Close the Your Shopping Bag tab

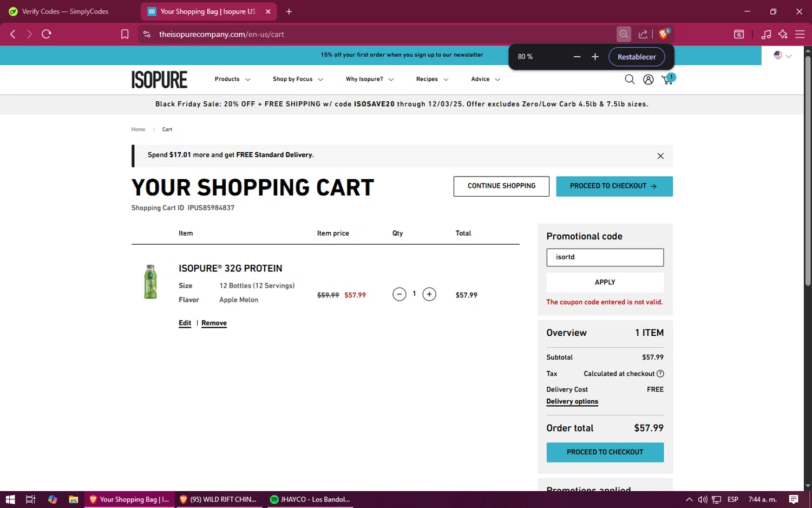[268, 11]
